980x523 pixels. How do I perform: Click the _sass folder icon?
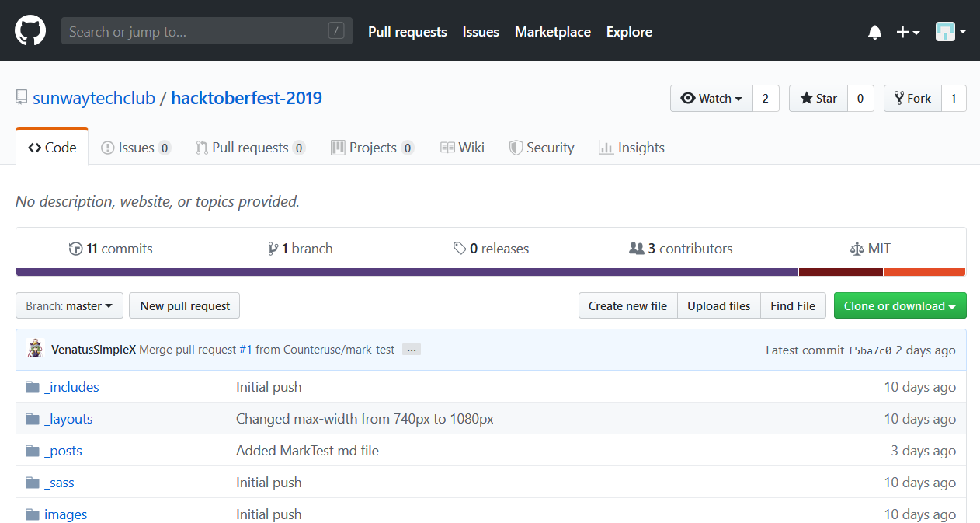[32, 483]
